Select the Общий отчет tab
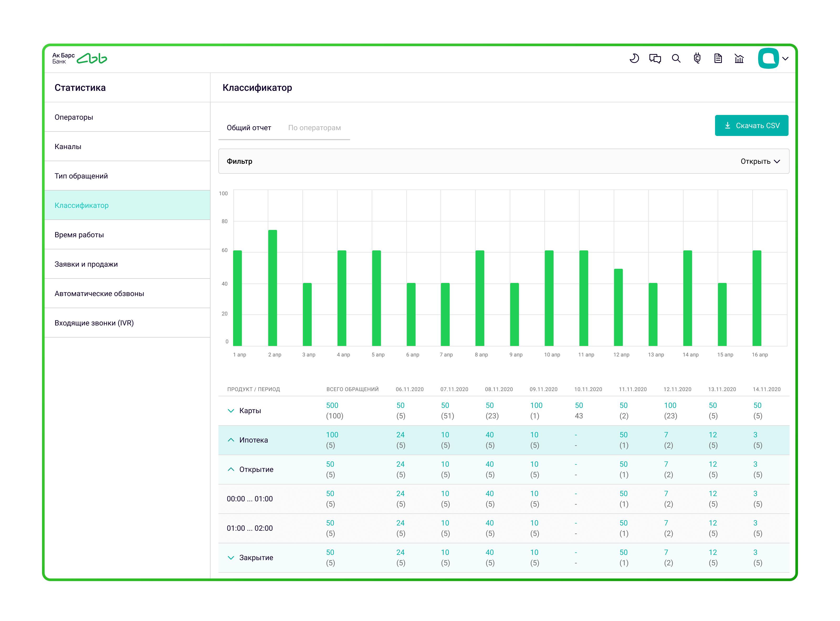Screen dimensions: 840x621 tap(249, 128)
